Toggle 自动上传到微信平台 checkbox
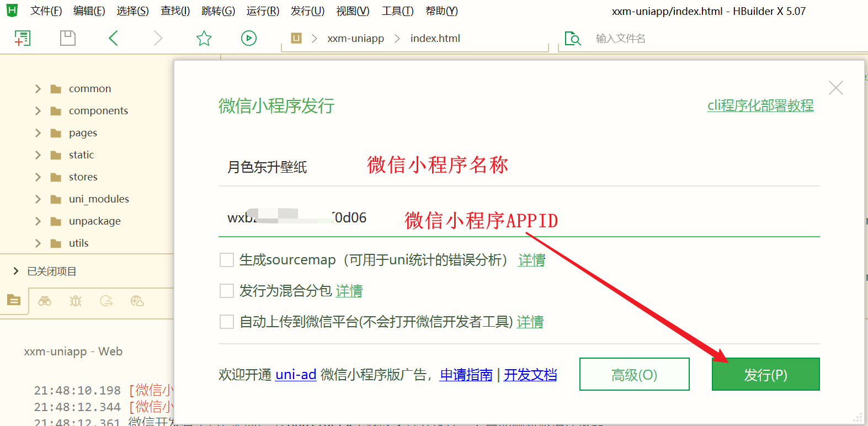 (x=227, y=322)
